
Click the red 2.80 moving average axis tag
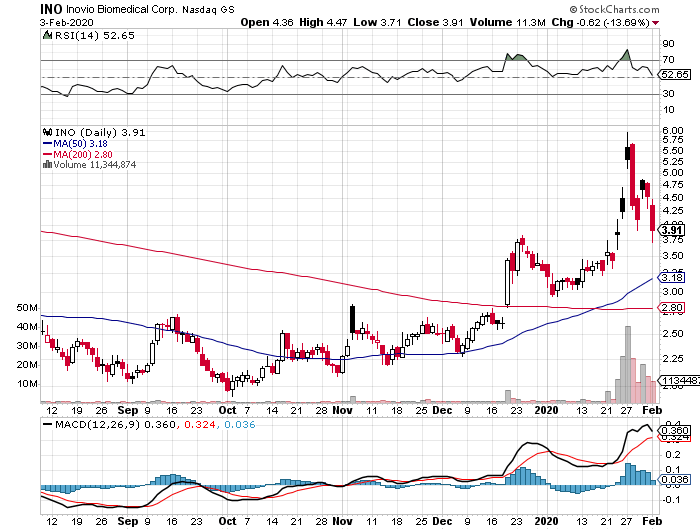click(672, 308)
